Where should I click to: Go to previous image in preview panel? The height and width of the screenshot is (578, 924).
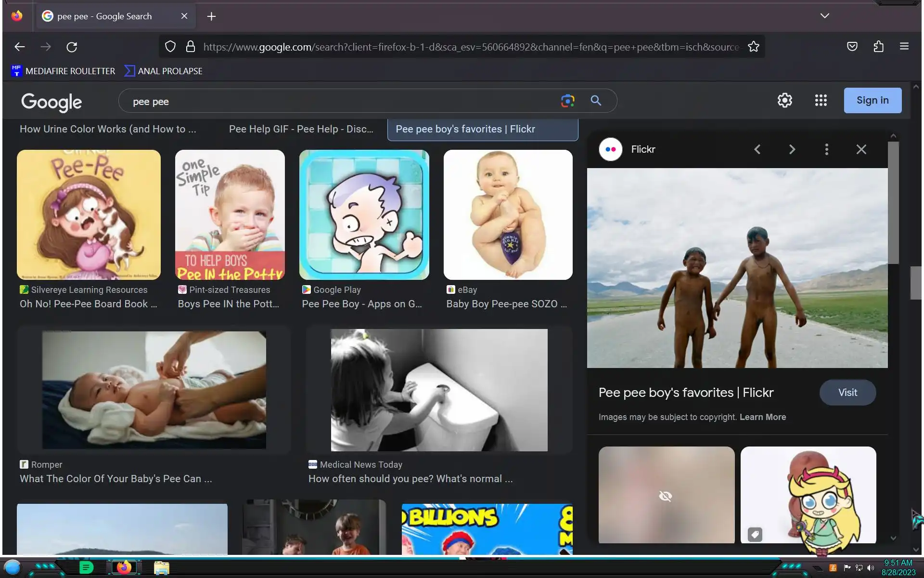point(757,149)
